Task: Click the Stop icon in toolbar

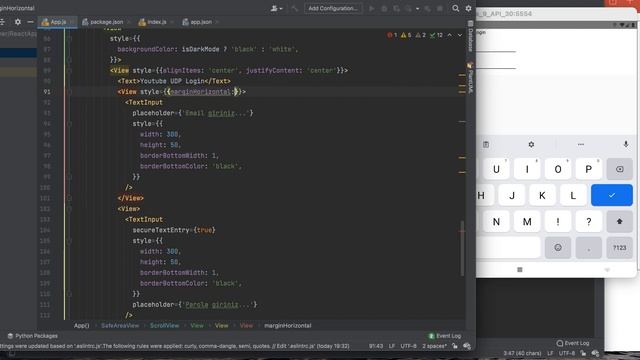Action: (440, 8)
